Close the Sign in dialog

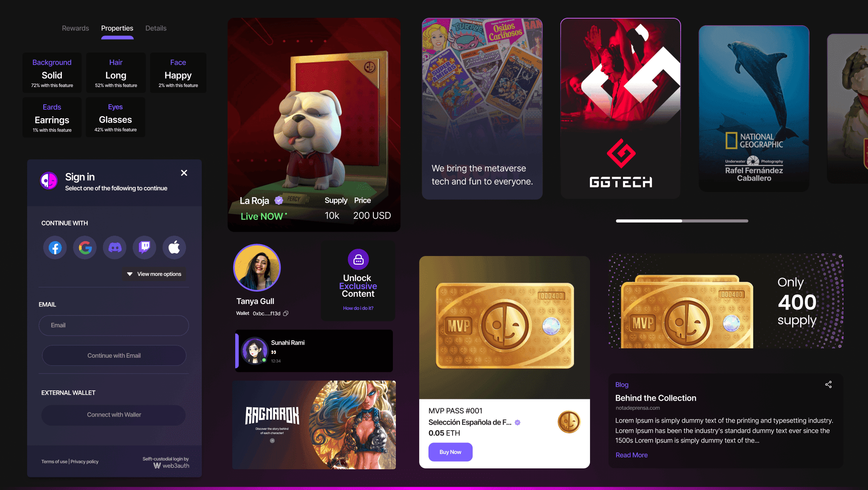(184, 173)
